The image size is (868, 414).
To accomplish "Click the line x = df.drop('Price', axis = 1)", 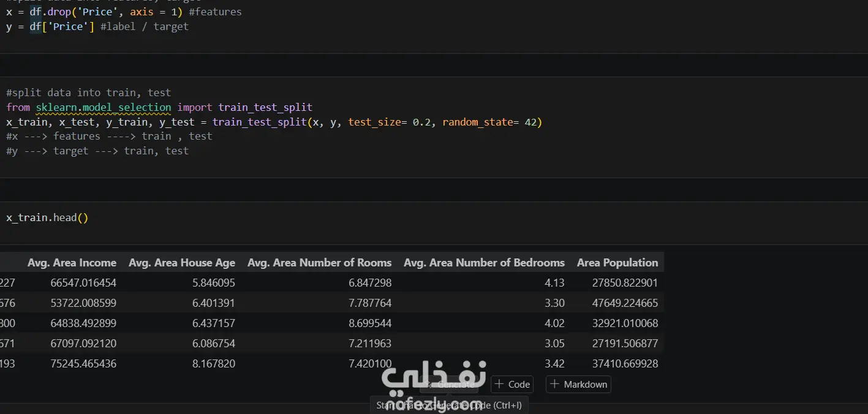I will (x=94, y=12).
